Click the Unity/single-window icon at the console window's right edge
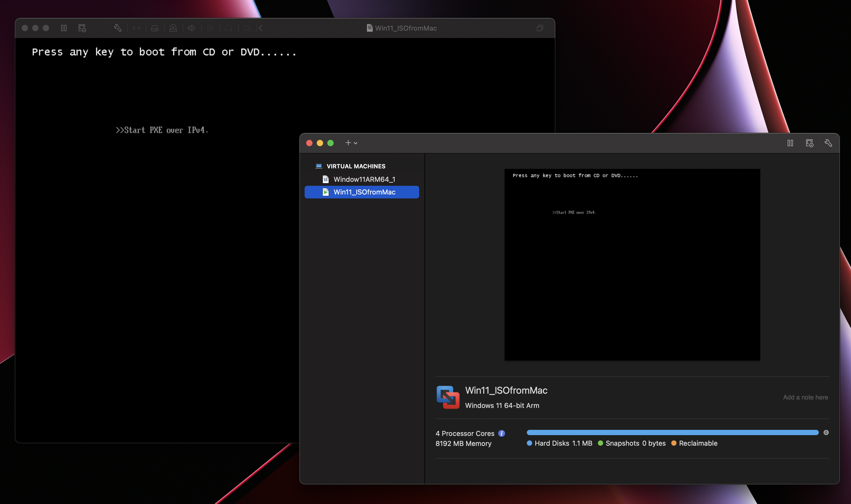 tap(540, 28)
